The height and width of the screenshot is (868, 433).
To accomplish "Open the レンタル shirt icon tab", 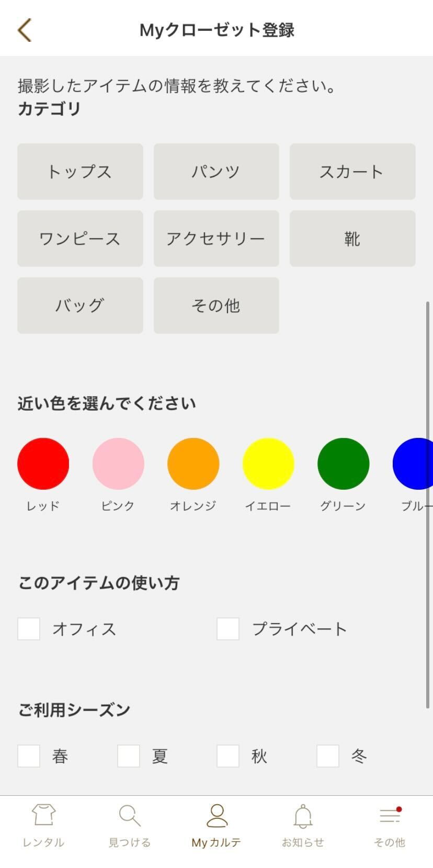I will 43,824.
